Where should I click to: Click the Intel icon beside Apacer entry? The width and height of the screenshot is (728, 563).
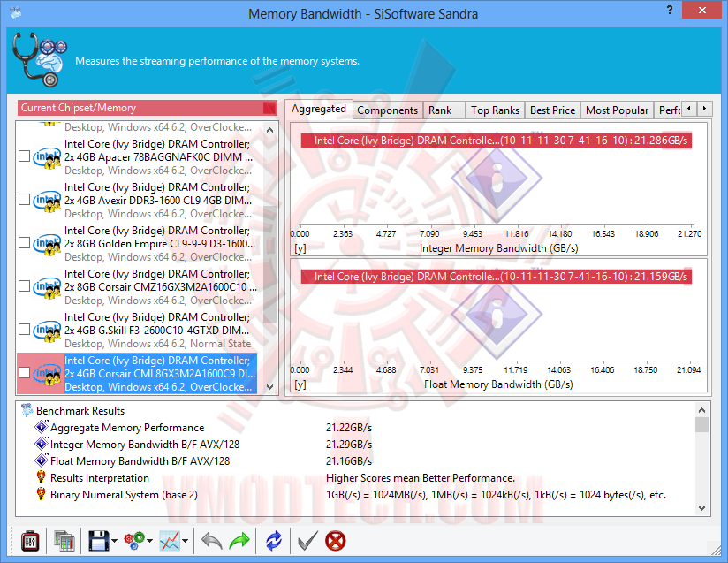click(47, 157)
